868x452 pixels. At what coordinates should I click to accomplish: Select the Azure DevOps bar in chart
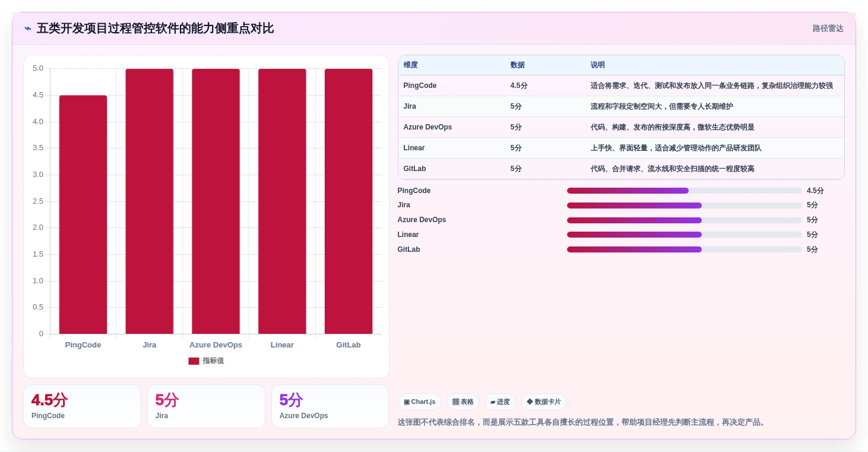coord(216,201)
